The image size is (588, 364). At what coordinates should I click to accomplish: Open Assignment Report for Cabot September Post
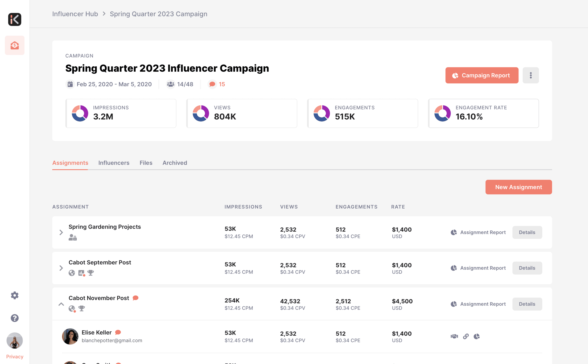click(x=478, y=268)
